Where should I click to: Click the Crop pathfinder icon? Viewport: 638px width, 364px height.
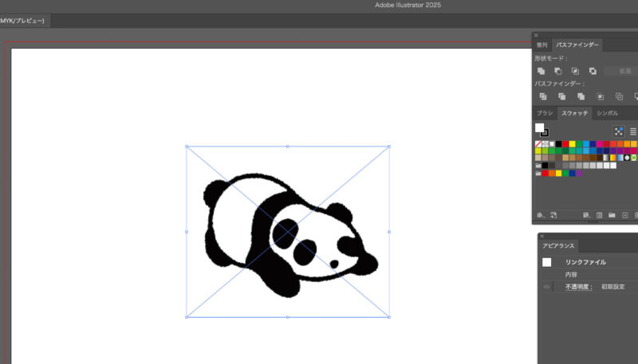(x=600, y=96)
